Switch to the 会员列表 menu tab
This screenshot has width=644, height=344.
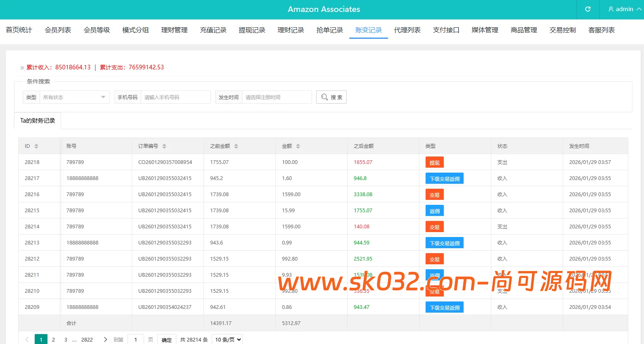coord(57,30)
